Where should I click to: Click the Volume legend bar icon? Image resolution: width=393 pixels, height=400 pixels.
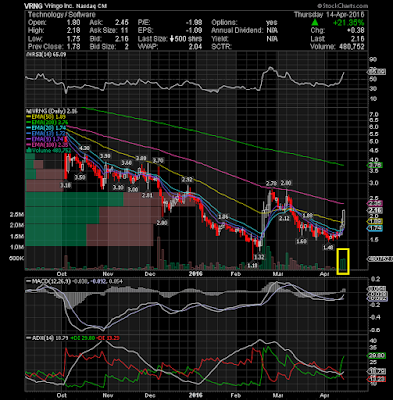pyautogui.click(x=28, y=150)
